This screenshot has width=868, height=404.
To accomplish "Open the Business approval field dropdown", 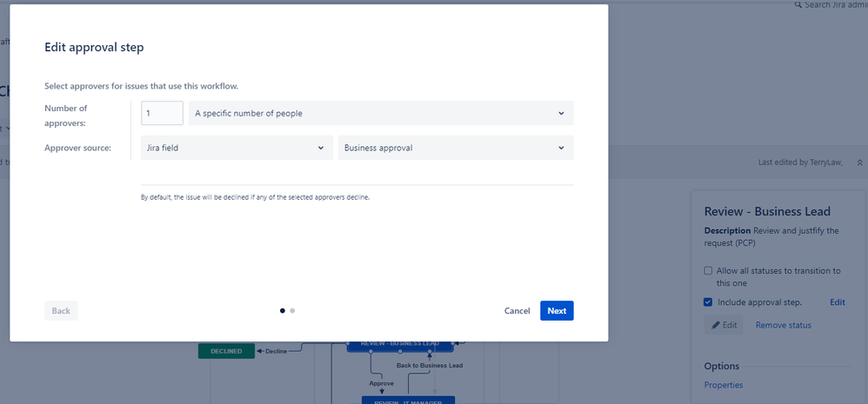I will pos(456,148).
